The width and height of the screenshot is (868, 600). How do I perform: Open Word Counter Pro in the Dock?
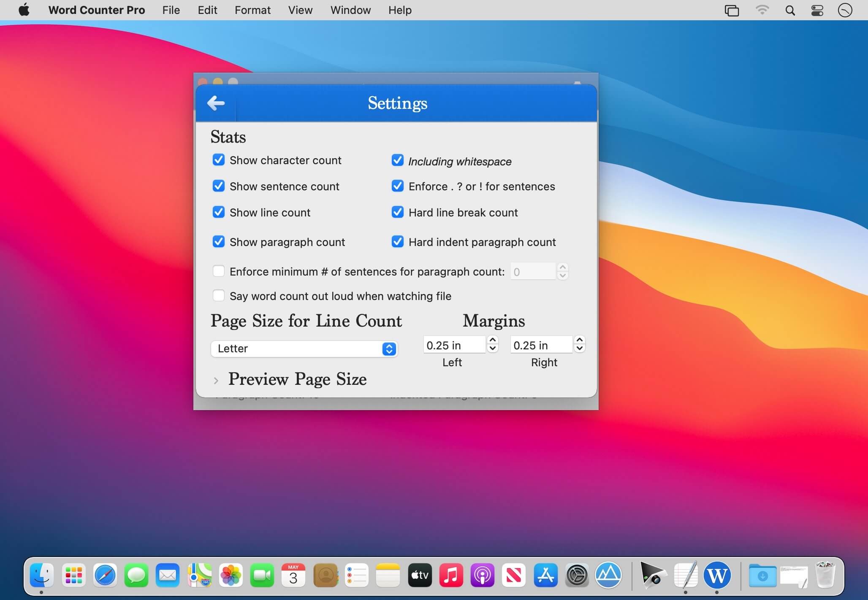tap(716, 575)
